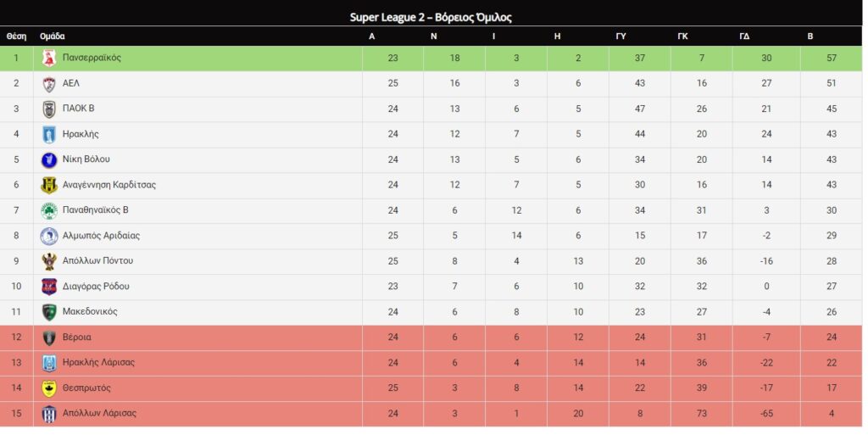The width and height of the screenshot is (868, 435).
Task: Select the Ομάδα column header
Action: click(52, 36)
